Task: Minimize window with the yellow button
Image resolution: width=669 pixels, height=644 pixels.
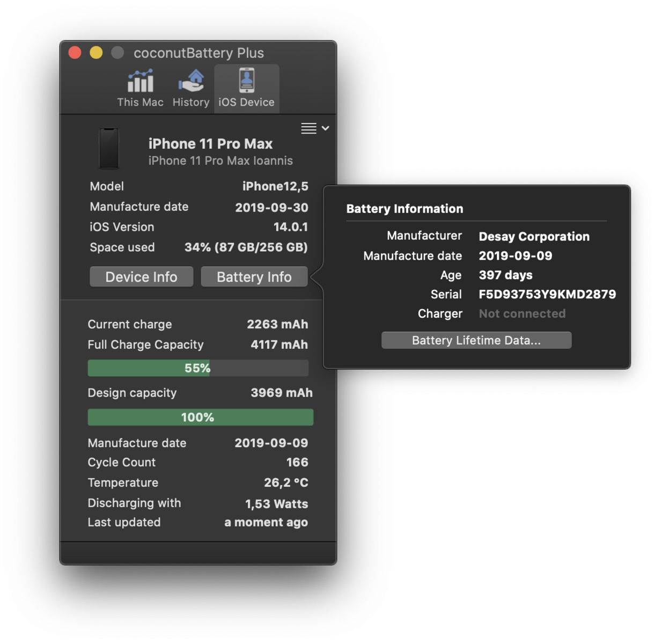Action: tap(96, 53)
